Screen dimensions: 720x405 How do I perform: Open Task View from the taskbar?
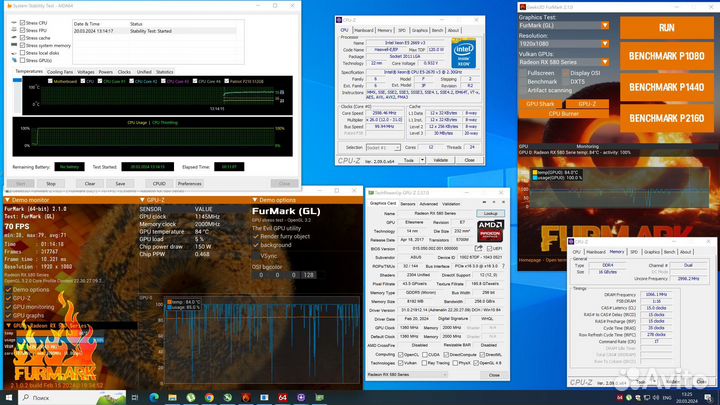[135, 397]
